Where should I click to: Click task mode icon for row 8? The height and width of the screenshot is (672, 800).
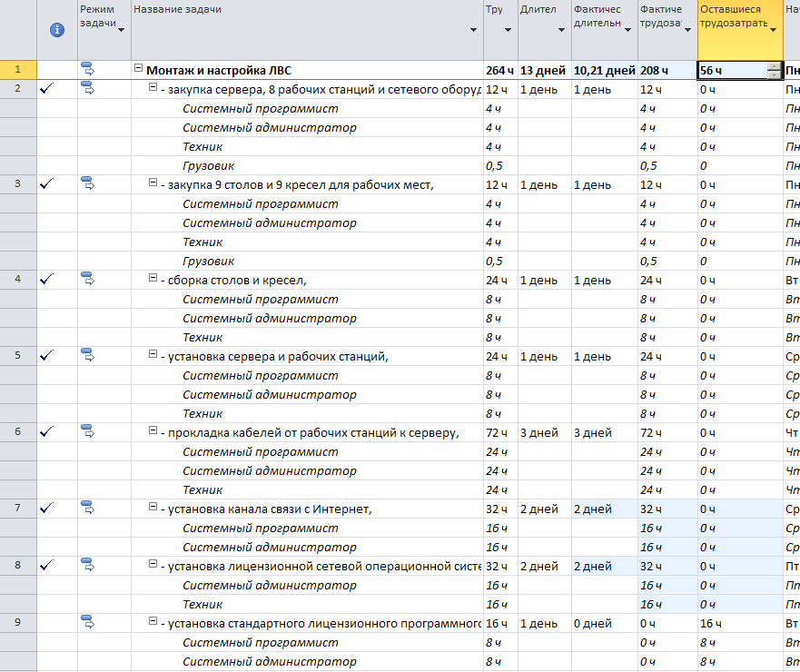(x=88, y=564)
